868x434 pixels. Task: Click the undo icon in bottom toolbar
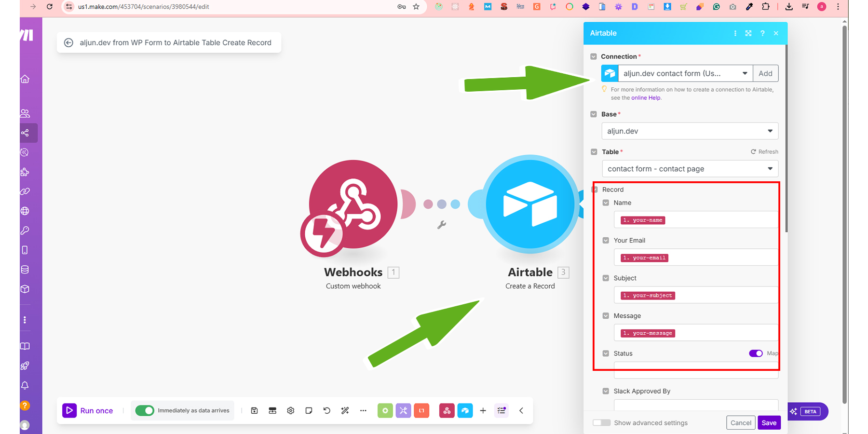(326, 410)
